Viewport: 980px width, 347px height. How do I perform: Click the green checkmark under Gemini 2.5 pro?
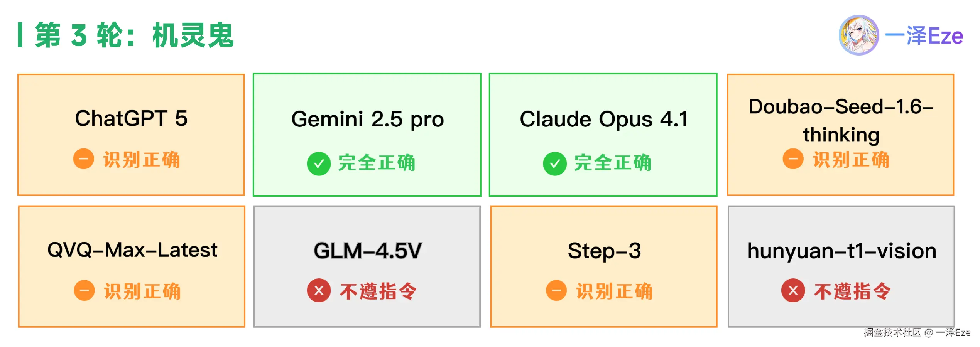coord(319,164)
